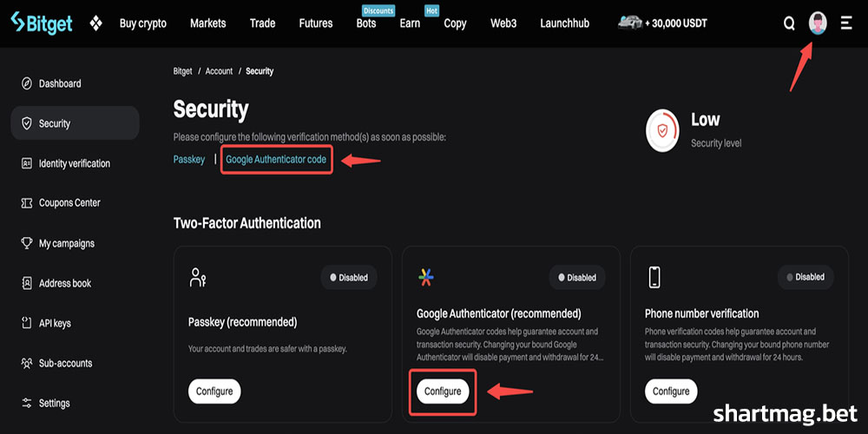868x434 pixels.
Task: Click the Identity verification icon
Action: (x=27, y=163)
